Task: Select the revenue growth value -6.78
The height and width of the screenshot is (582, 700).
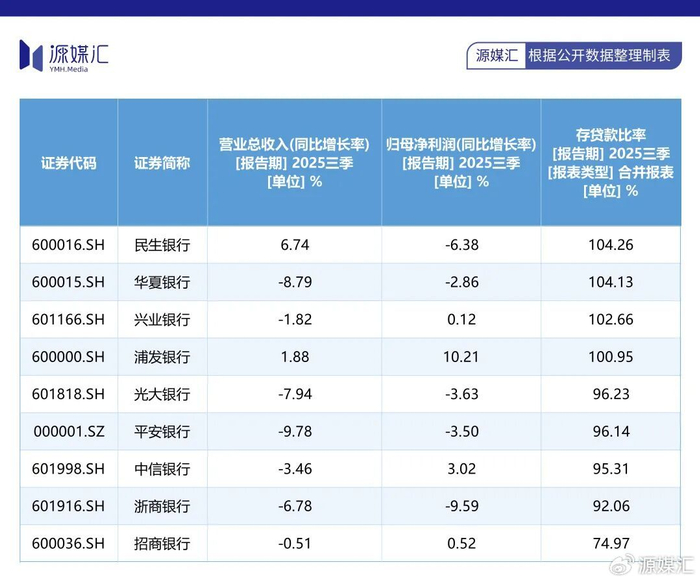Action: 295,506
